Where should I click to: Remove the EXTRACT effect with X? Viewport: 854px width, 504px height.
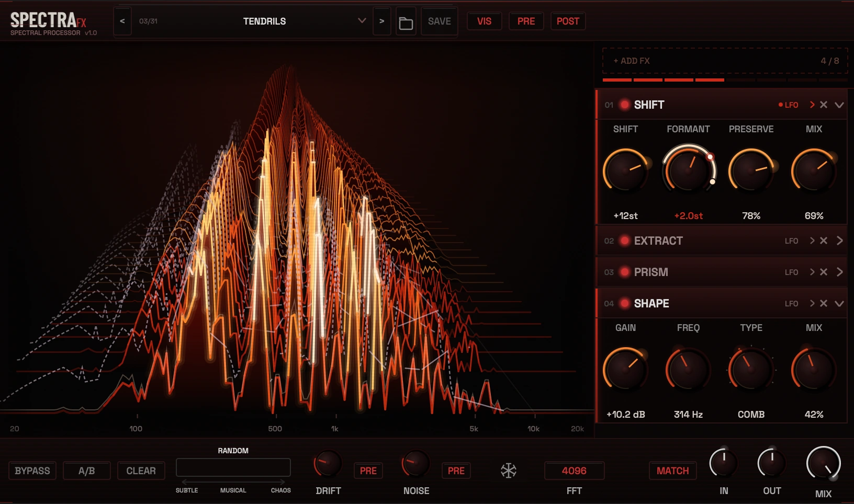click(824, 240)
